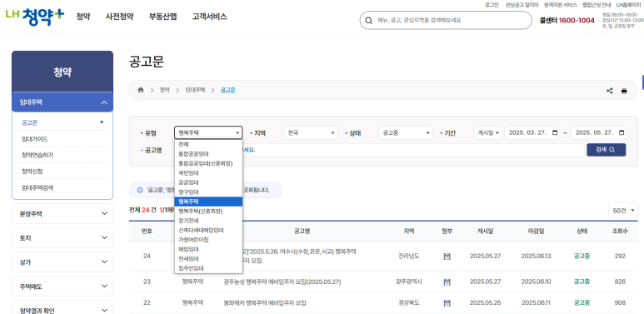Select 통합공공임대(신혼희망) option
Image resolution: width=644 pixels, height=314 pixels.
[208, 164]
